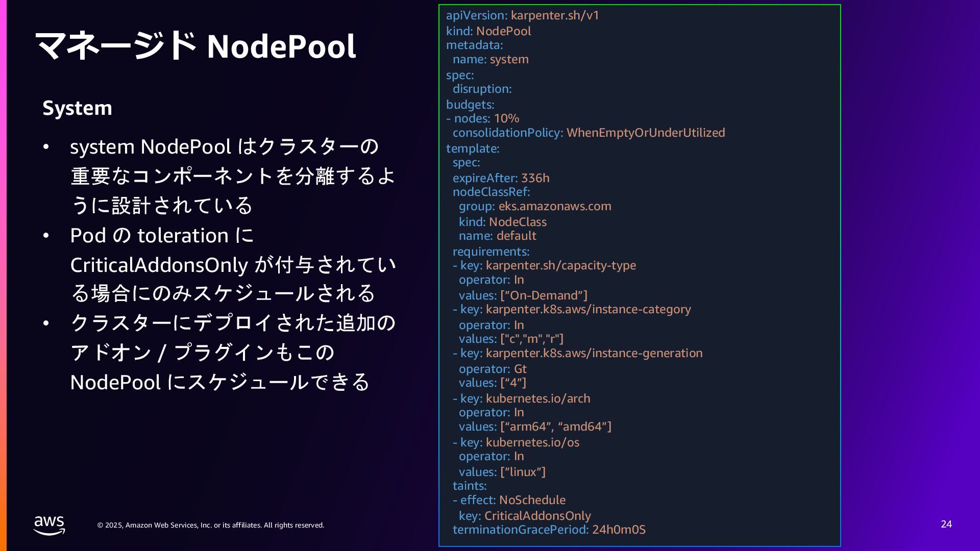980x551 pixels.
Task: Click the AWS logo icon
Action: [49, 525]
